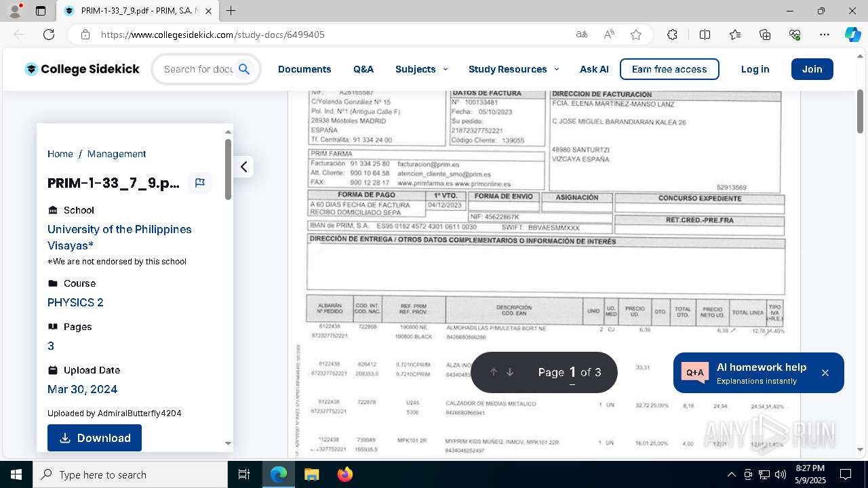The image size is (868, 488).
Task: Click the main page vertical scrollbar
Action: (860, 112)
